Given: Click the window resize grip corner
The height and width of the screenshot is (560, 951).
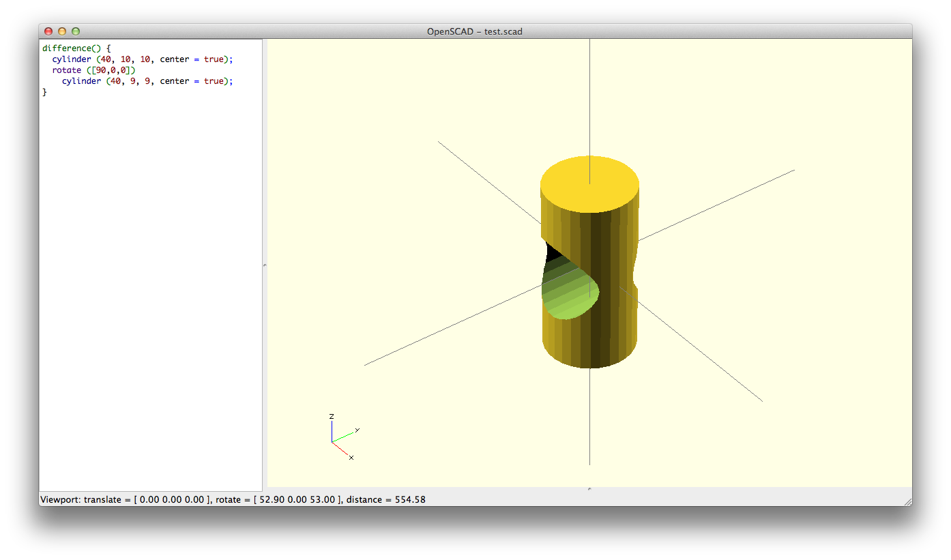Looking at the screenshot, I should [907, 501].
